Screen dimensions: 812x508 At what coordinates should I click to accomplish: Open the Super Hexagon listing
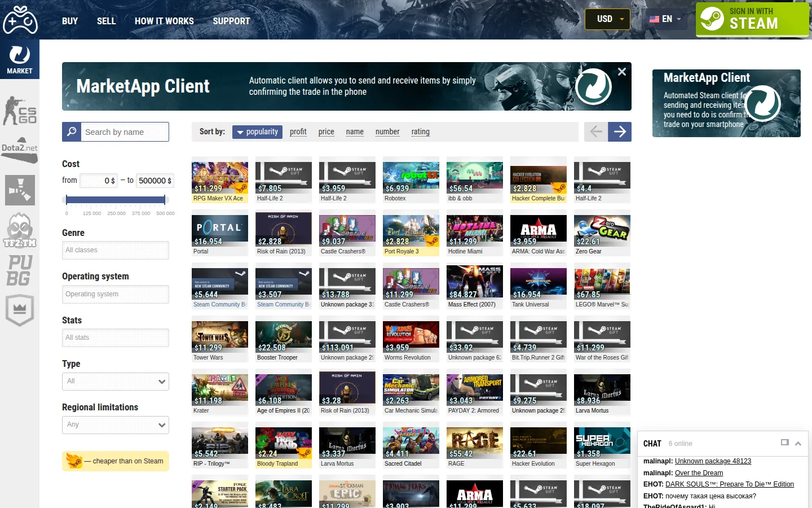602,445
